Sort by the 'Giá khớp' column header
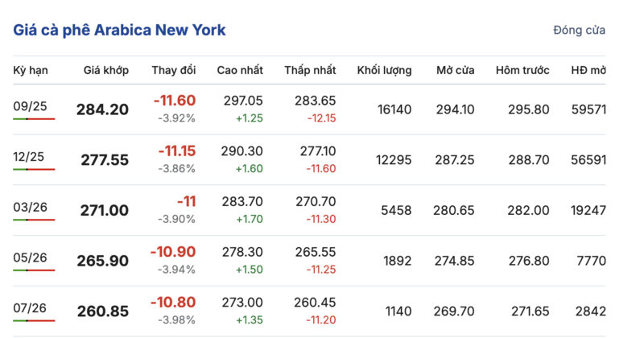 point(106,70)
